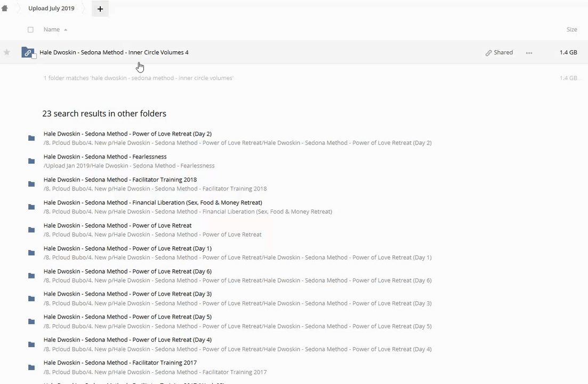Click folder icon for Financial Liberation retreat
The height and width of the screenshot is (384, 588).
(x=31, y=207)
